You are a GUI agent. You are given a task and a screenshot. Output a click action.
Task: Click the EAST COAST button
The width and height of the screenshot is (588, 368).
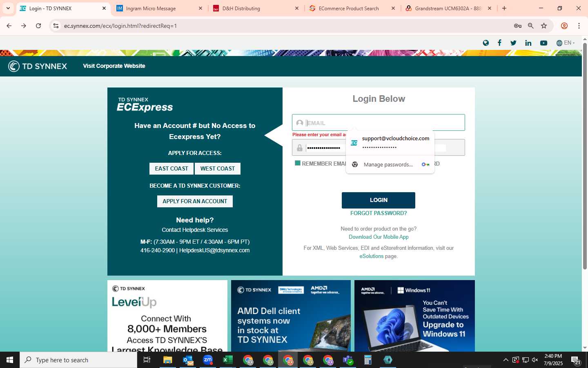click(x=171, y=168)
